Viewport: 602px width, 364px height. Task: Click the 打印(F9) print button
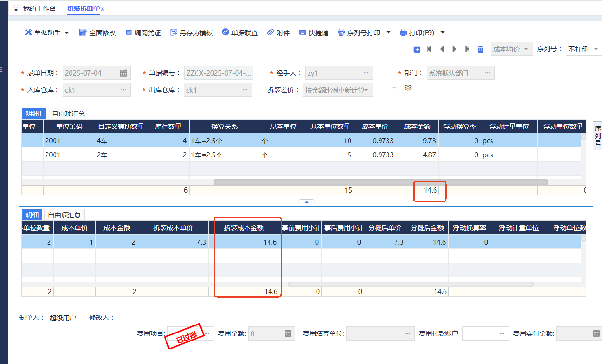417,33
